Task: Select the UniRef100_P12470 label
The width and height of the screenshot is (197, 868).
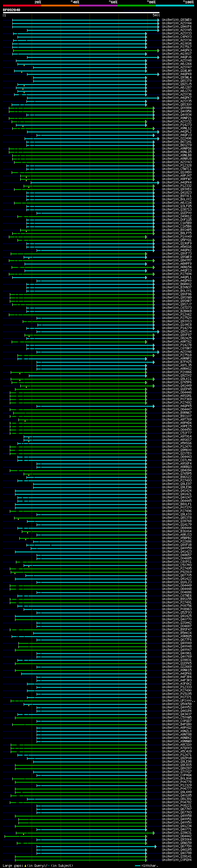Action: pos(177,447)
